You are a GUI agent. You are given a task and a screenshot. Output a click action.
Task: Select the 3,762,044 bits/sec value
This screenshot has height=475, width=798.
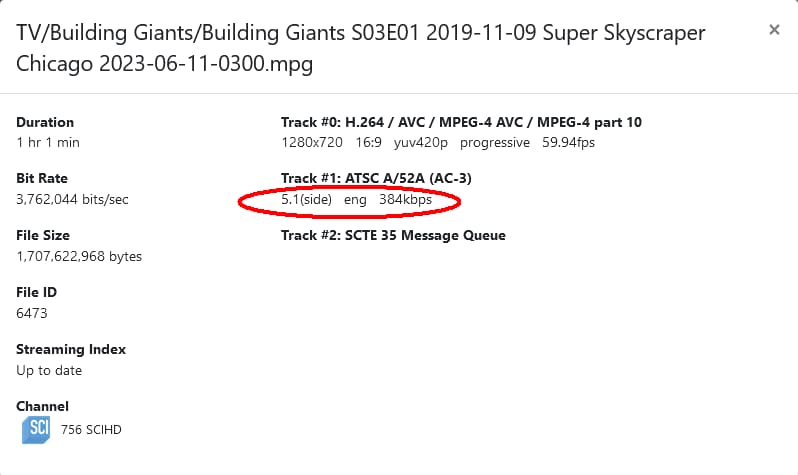click(x=72, y=199)
